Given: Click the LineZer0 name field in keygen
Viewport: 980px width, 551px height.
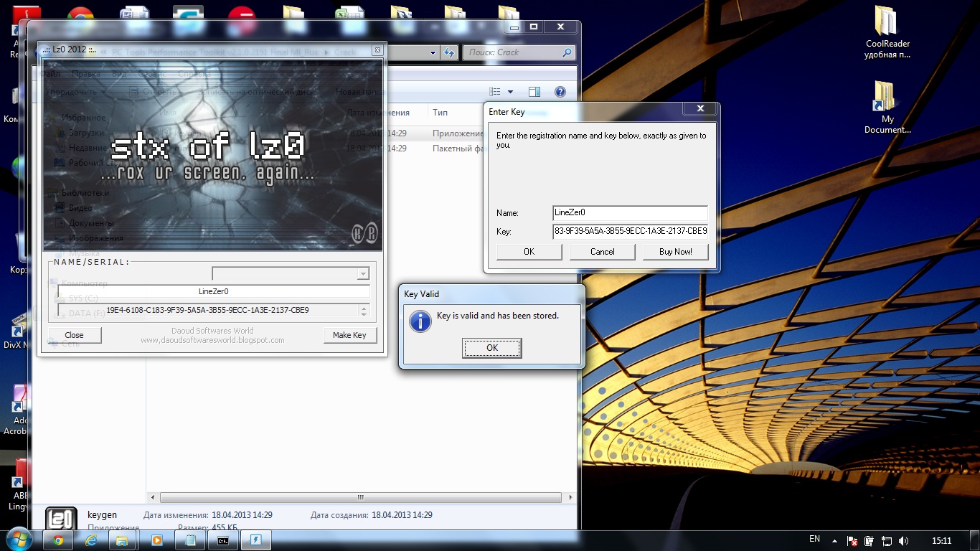Looking at the screenshot, I should [214, 291].
